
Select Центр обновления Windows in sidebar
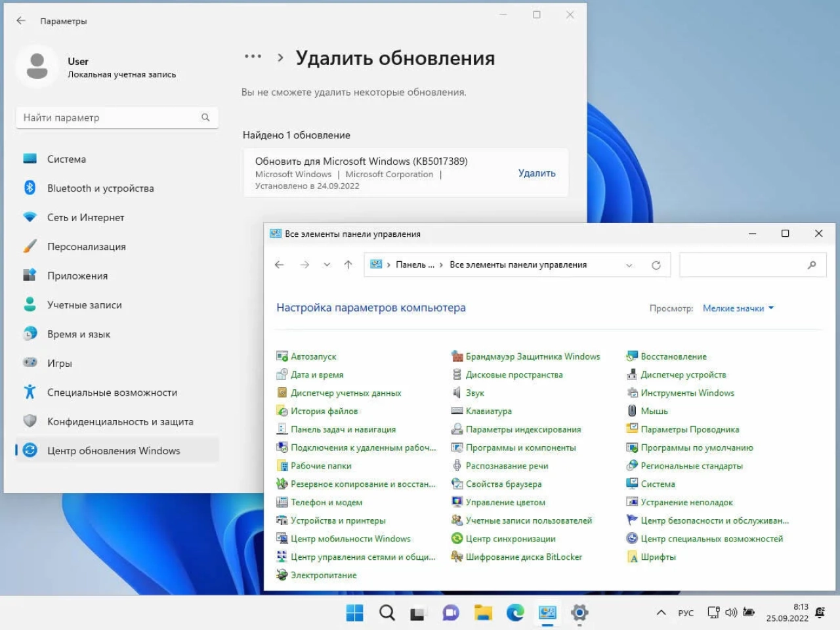tap(117, 450)
